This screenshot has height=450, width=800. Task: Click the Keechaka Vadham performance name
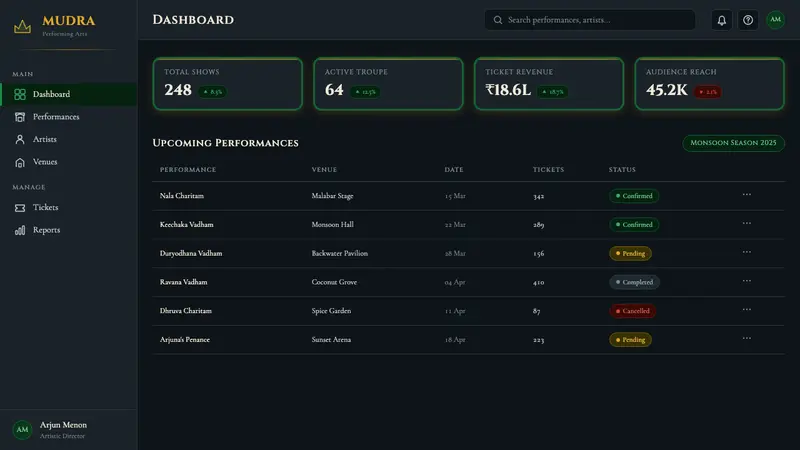187,224
